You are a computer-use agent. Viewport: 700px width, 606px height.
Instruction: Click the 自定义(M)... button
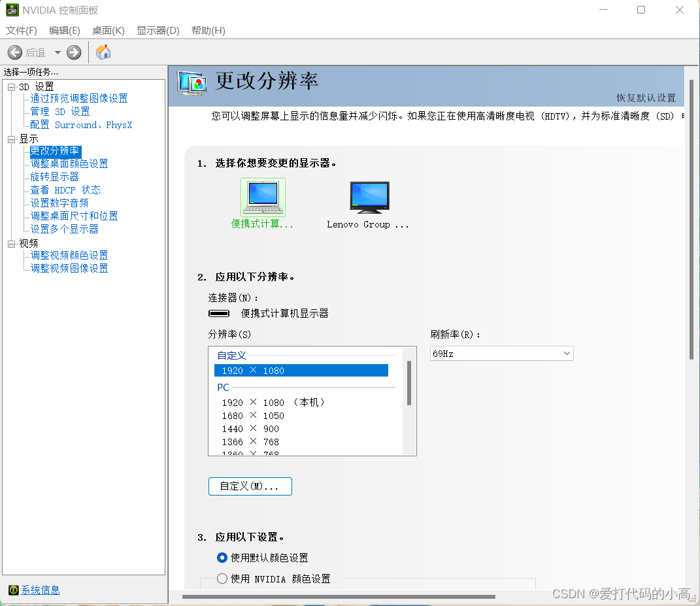pos(250,486)
